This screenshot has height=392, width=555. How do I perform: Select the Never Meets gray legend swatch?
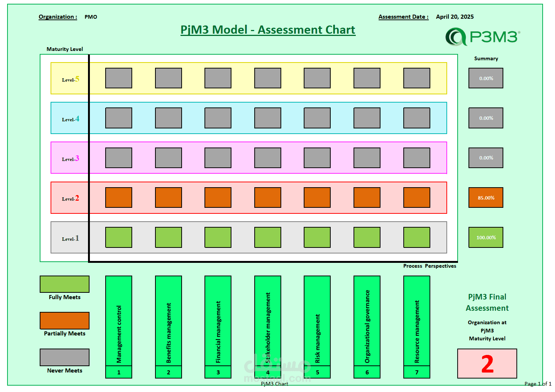[64, 357]
